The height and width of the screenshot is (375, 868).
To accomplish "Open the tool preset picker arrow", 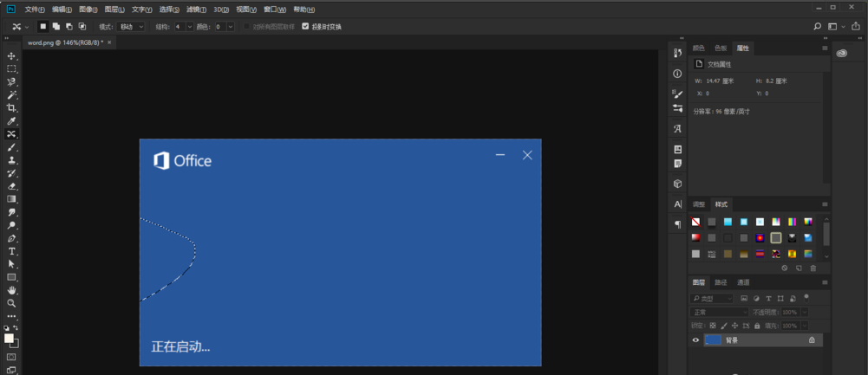I will tap(27, 27).
